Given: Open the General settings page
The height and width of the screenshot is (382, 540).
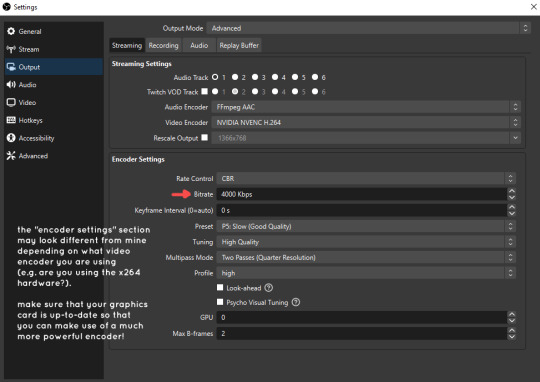Looking at the screenshot, I should click(x=54, y=31).
